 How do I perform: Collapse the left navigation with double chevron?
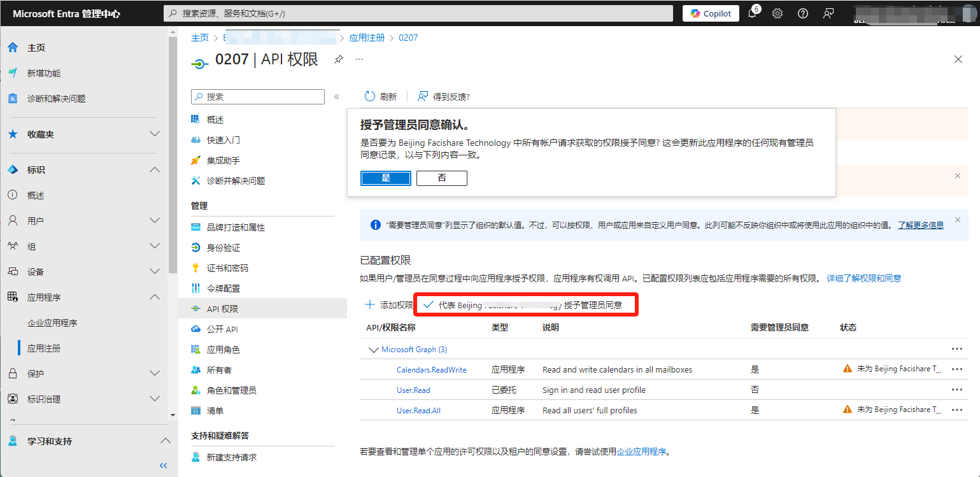click(164, 466)
